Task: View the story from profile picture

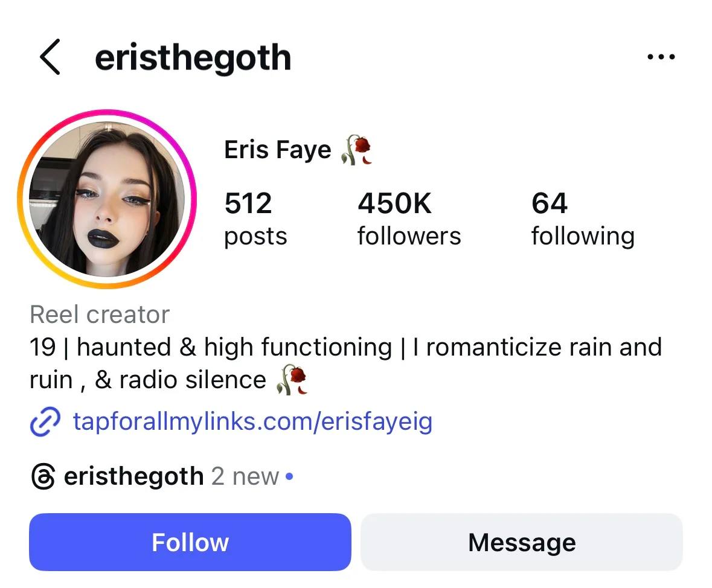Action: (107, 199)
